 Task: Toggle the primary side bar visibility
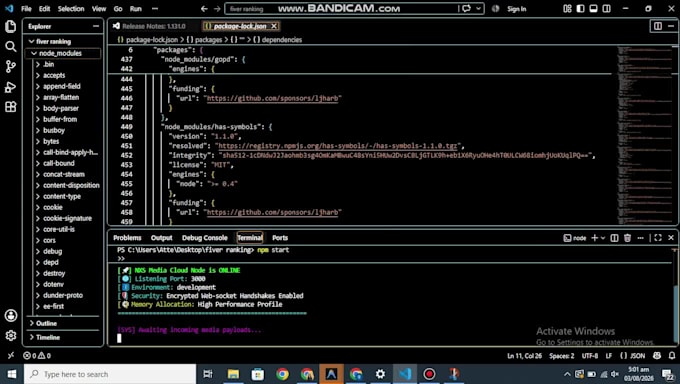[x=580, y=9]
